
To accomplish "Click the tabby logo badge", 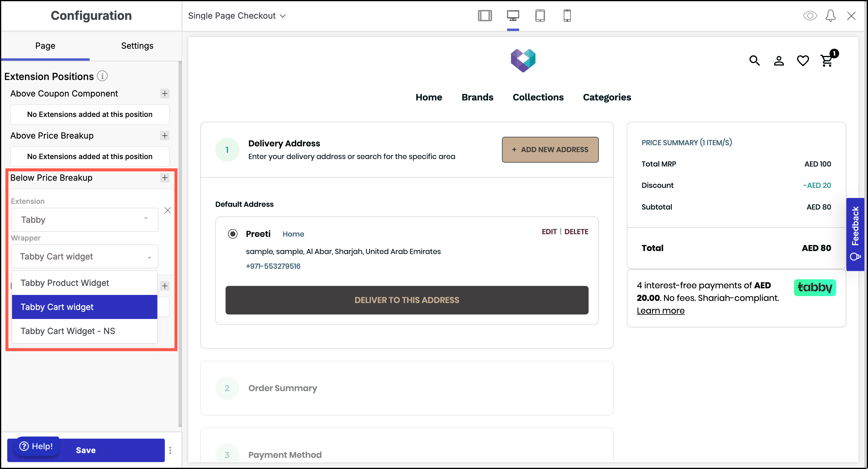I will (815, 287).
